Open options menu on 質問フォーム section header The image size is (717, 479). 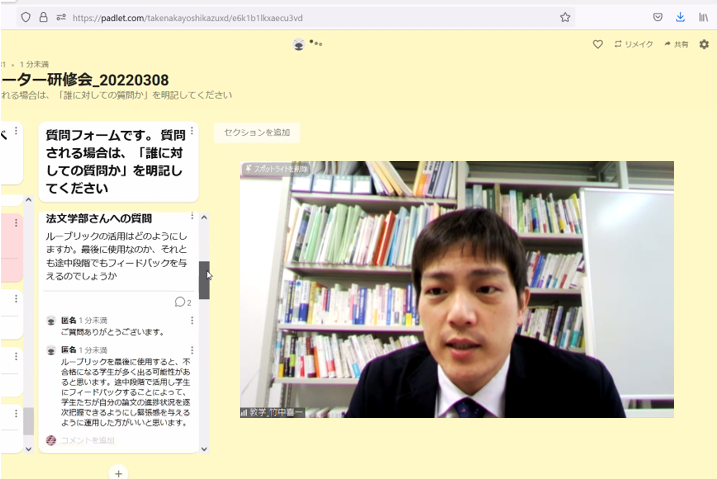[x=192, y=131]
